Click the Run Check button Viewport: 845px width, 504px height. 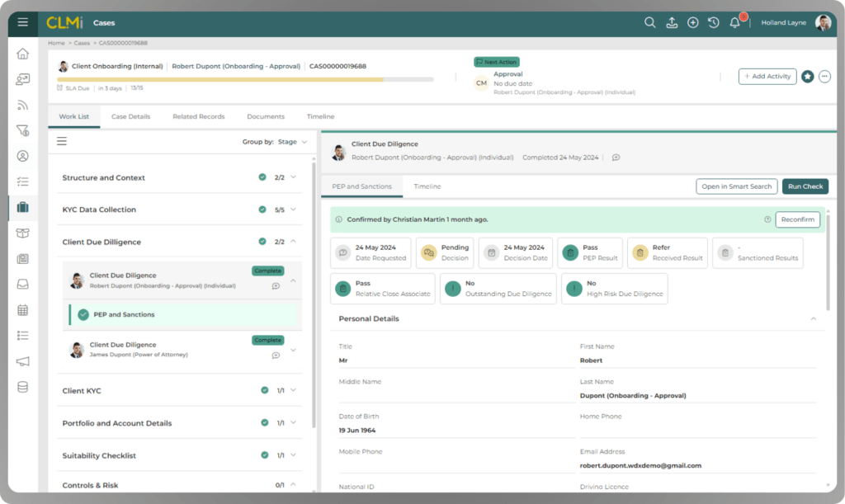(x=805, y=186)
